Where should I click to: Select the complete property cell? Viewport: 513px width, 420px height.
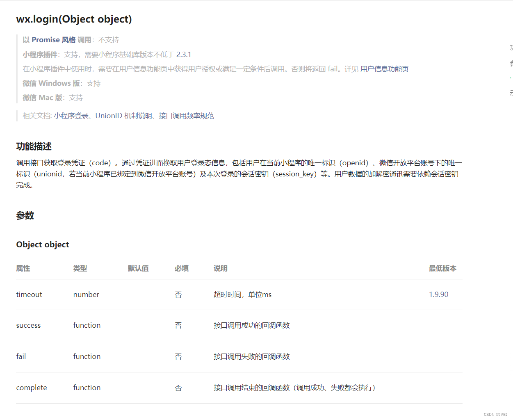click(32, 388)
